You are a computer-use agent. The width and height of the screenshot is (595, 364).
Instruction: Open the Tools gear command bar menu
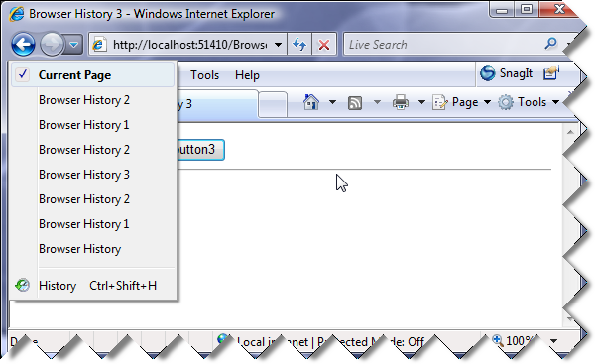pyautogui.click(x=529, y=102)
